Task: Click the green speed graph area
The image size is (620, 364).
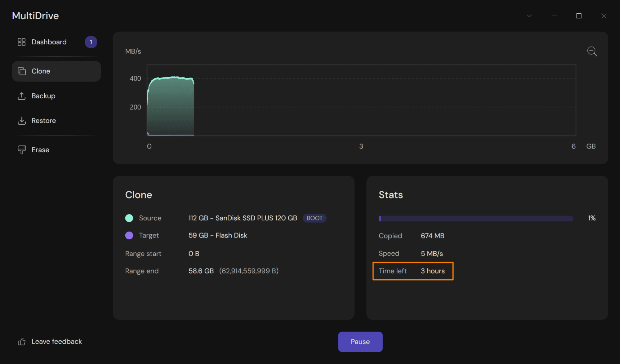Action: (x=171, y=106)
